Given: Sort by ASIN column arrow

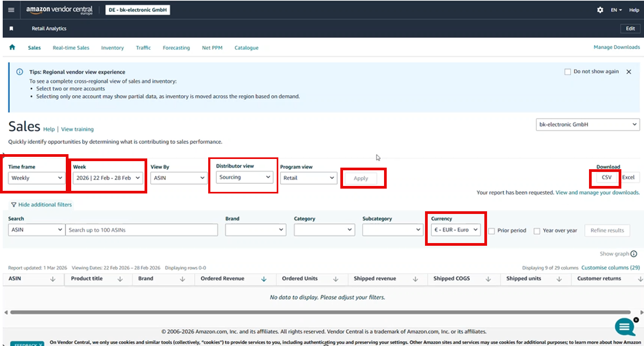Looking at the screenshot, I should click(x=53, y=279).
